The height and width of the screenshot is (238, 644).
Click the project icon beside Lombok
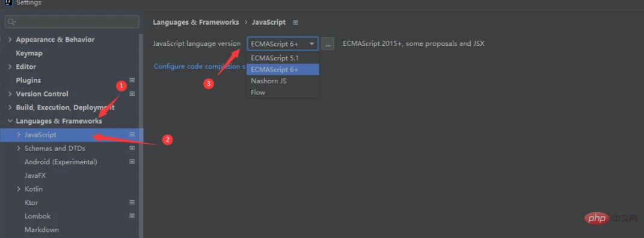(x=132, y=216)
